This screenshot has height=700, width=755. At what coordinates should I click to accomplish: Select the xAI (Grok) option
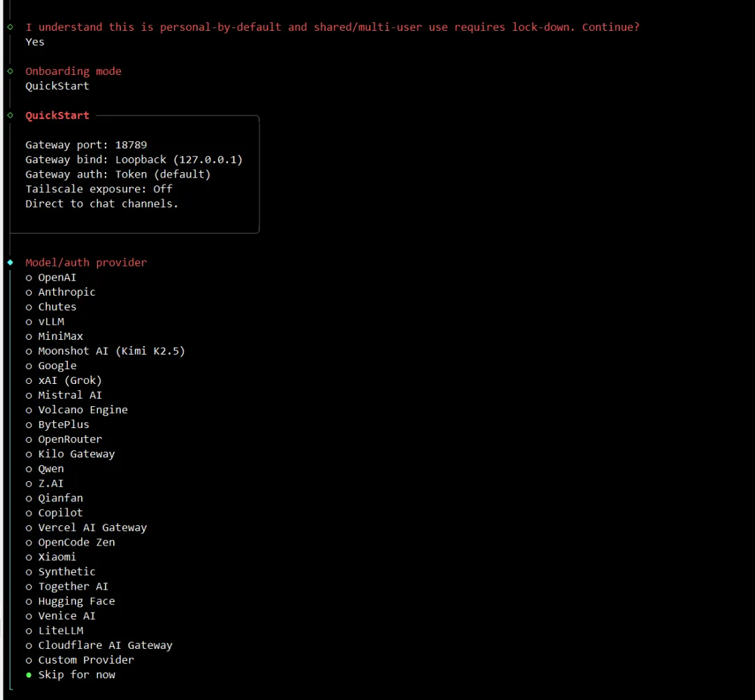point(64,380)
